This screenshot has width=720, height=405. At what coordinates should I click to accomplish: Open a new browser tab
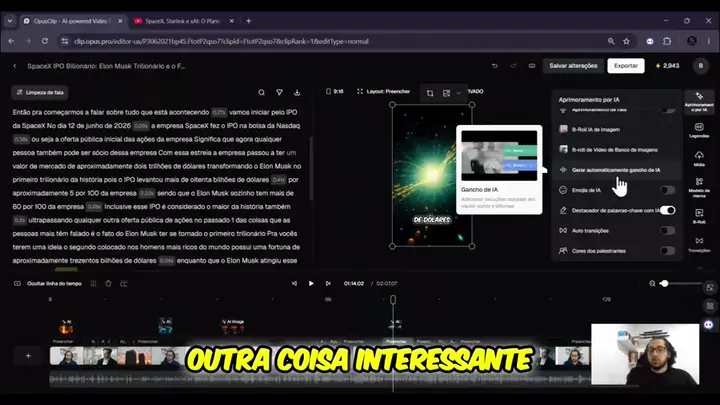point(248,21)
